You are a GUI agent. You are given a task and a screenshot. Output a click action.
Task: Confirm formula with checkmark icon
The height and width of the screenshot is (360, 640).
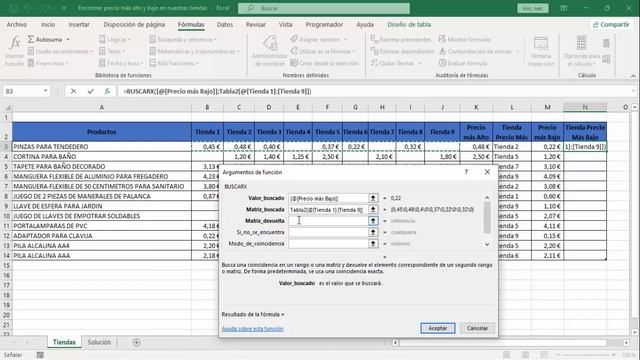click(91, 91)
